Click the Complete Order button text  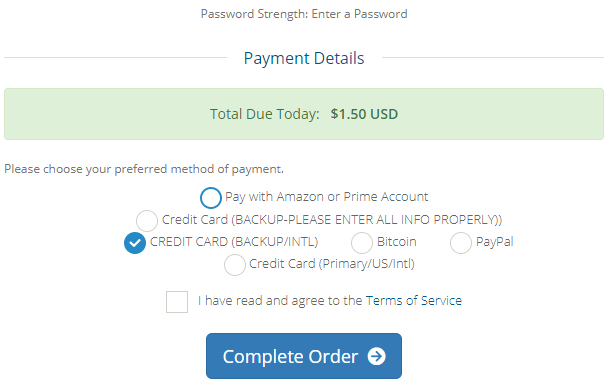click(290, 357)
